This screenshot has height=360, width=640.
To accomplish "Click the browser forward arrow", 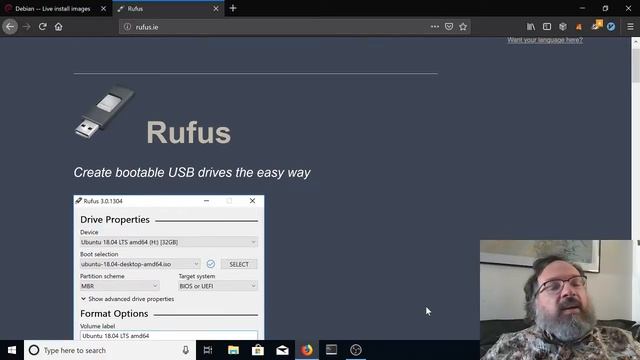I will [x=27, y=27].
